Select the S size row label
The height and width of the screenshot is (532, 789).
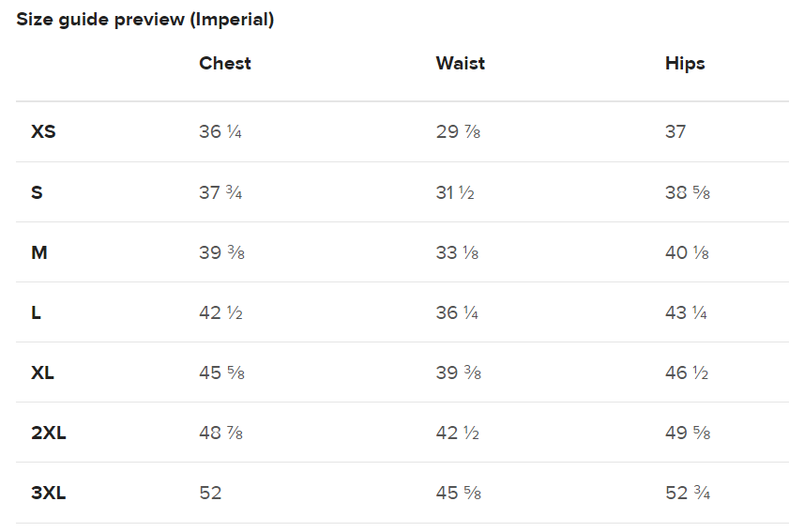(37, 192)
